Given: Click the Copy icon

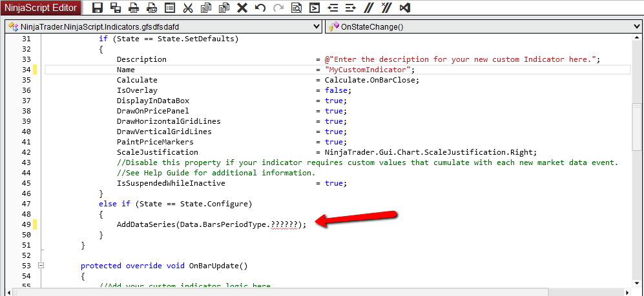Looking at the screenshot, I should [206, 7].
